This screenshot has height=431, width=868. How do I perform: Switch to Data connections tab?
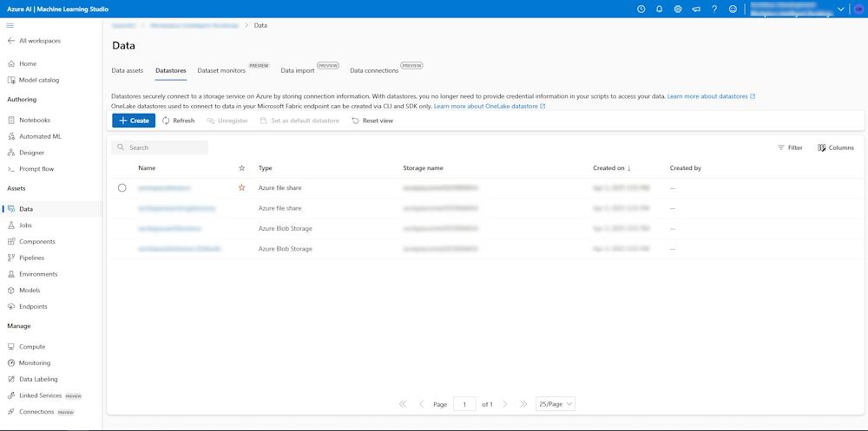click(x=374, y=71)
